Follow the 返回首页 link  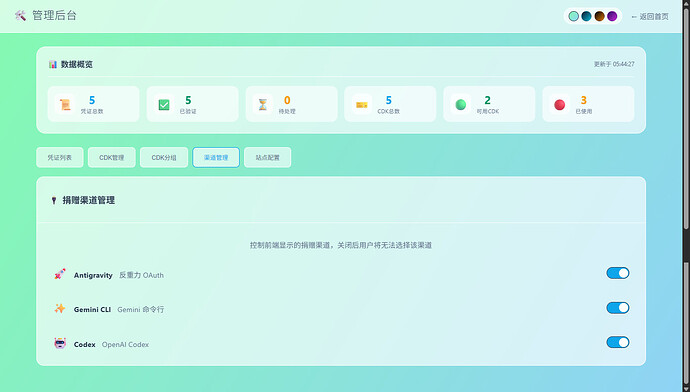point(650,17)
